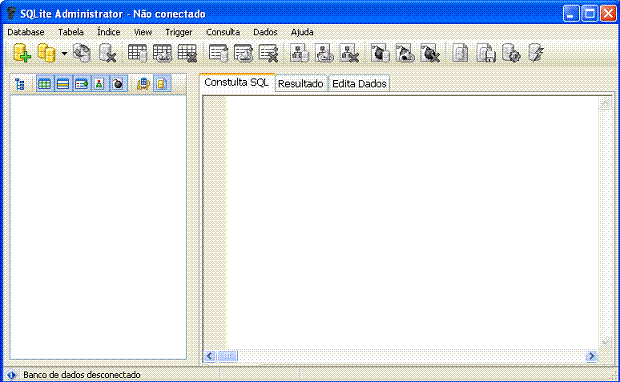The width and height of the screenshot is (620, 382).
Task: Open the Consulta menu
Action: pos(223,32)
